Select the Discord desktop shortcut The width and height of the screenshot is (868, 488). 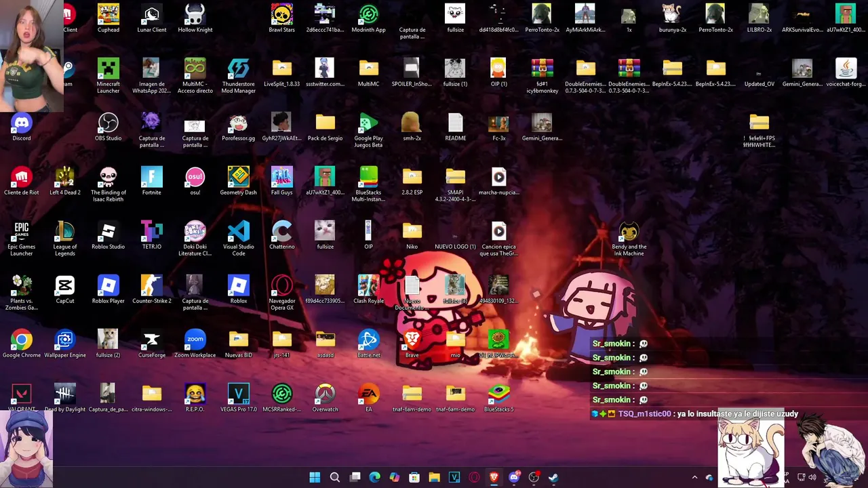click(22, 127)
